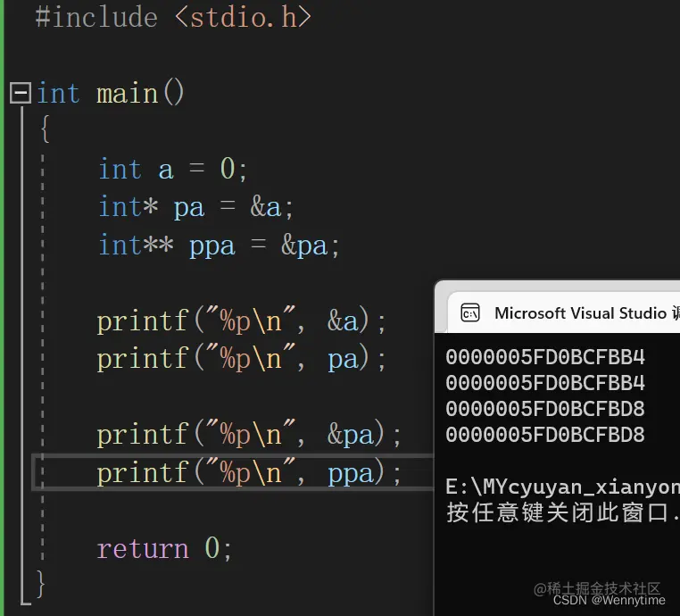Click the console icon in the debug window tab

click(470, 312)
